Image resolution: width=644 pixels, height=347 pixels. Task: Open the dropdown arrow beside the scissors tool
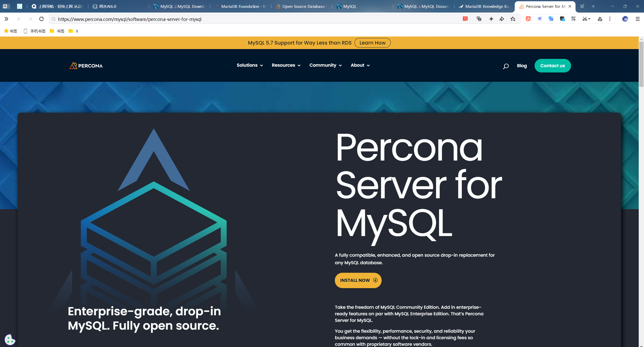(x=589, y=19)
